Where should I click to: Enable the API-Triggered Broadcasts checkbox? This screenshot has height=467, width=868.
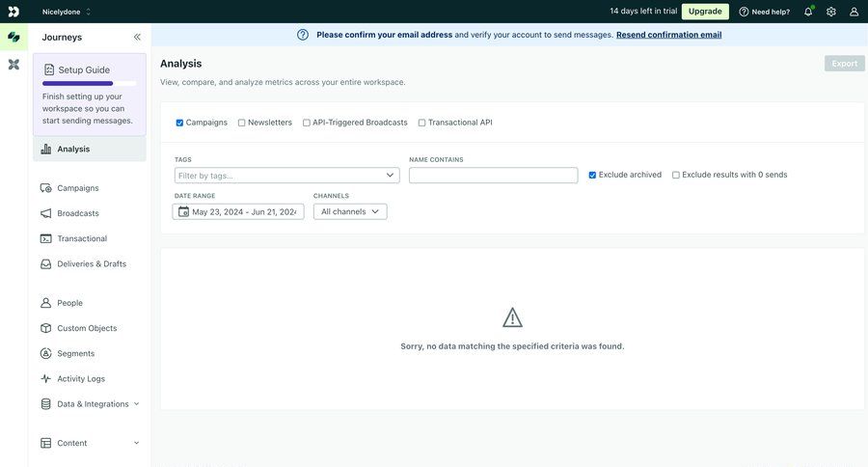(306, 123)
